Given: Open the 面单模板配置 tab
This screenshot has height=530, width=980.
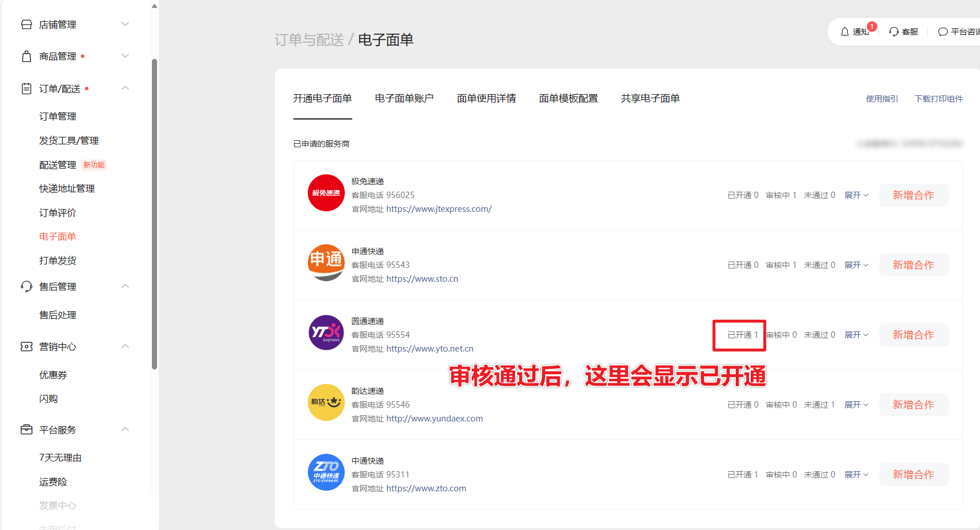Looking at the screenshot, I should (x=568, y=99).
